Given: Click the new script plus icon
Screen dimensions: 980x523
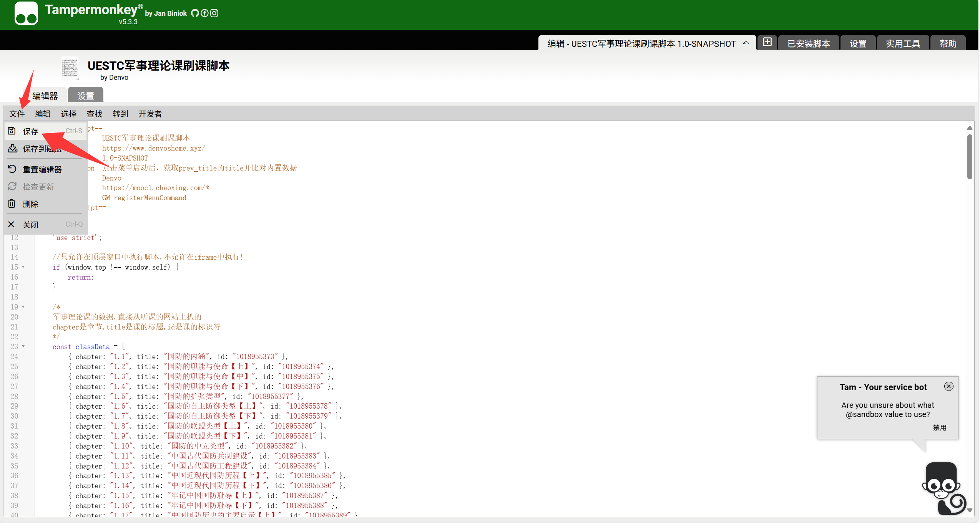Looking at the screenshot, I should [x=767, y=42].
